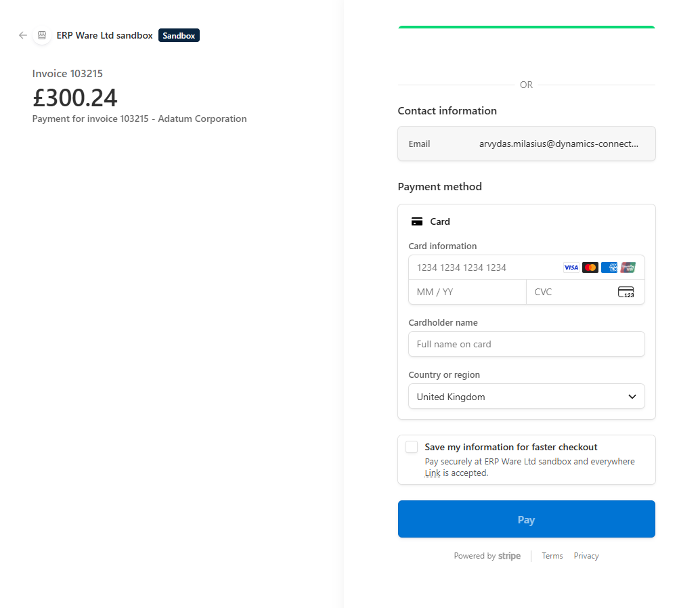Click the Card payment method icon
700x608 pixels.
(x=416, y=221)
